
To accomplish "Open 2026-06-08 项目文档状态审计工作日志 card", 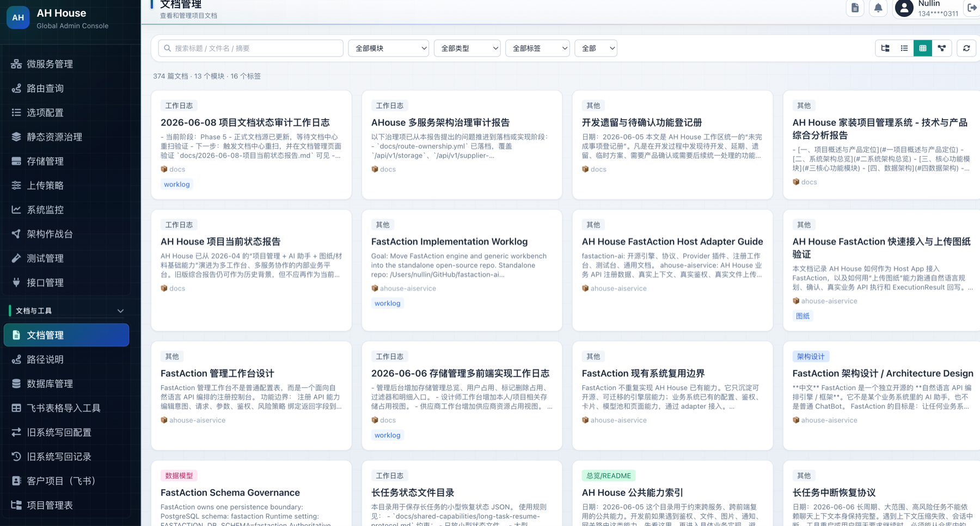I will [x=252, y=145].
